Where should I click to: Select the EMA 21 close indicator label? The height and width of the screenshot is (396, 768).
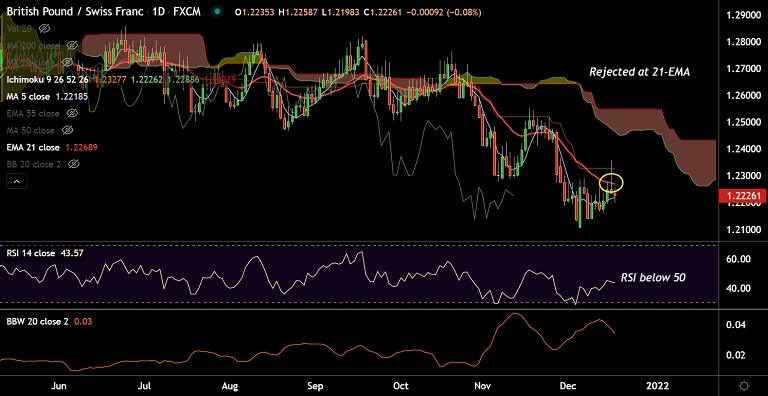[x=33, y=148]
